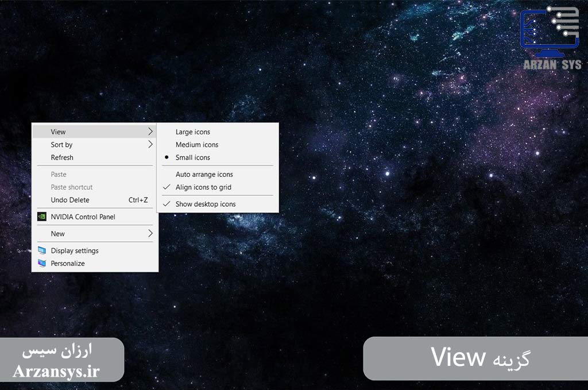Select Refresh from the context menu
Viewport: 588px width, 390px height.
pos(95,157)
